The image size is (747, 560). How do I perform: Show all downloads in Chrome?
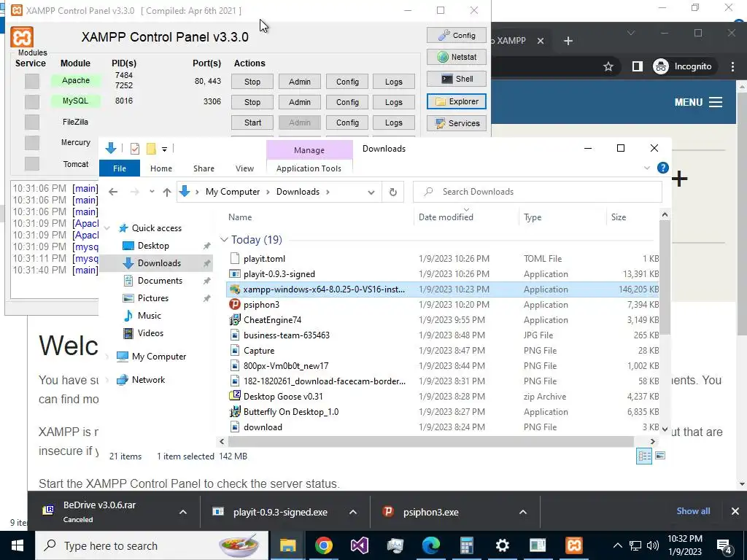coord(693,511)
